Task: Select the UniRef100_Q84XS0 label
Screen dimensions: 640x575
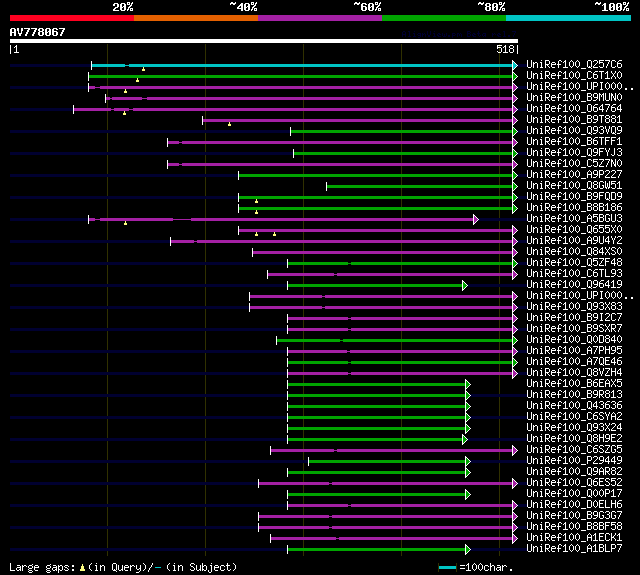Action: coord(574,252)
